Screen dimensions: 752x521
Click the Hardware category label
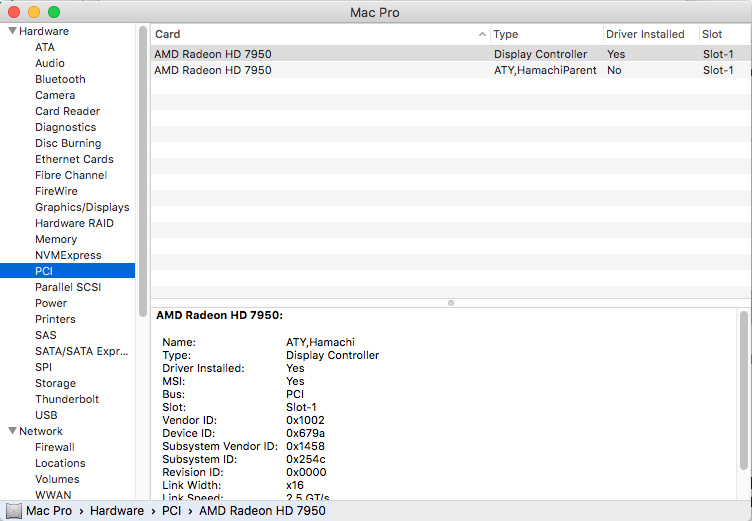pyautogui.click(x=44, y=31)
